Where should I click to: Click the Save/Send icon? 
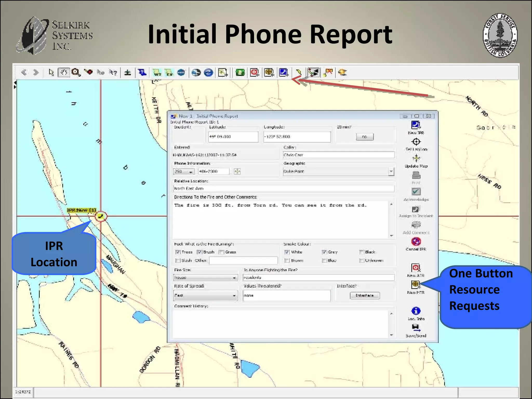click(416, 328)
